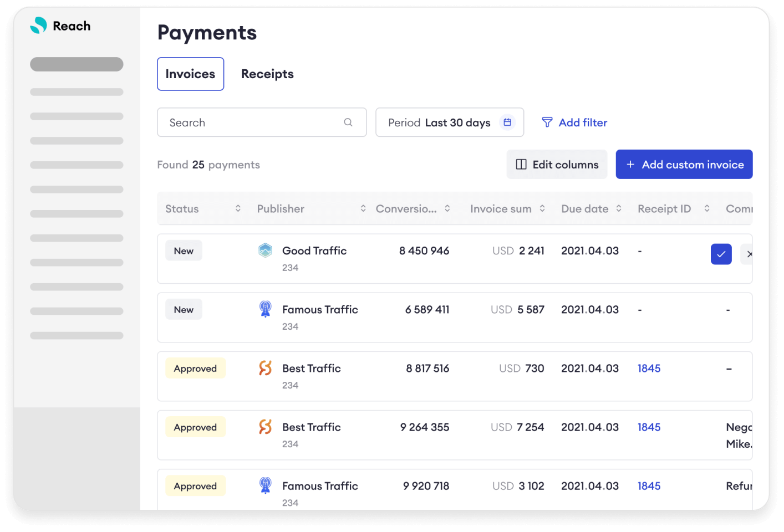This screenshot has width=784, height=532.
Task: Click the Reach logo icon
Action: tap(38, 25)
